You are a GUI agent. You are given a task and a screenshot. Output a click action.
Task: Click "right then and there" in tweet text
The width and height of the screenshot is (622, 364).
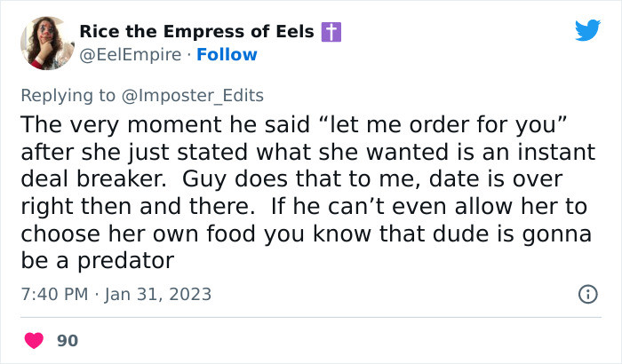click(x=122, y=207)
